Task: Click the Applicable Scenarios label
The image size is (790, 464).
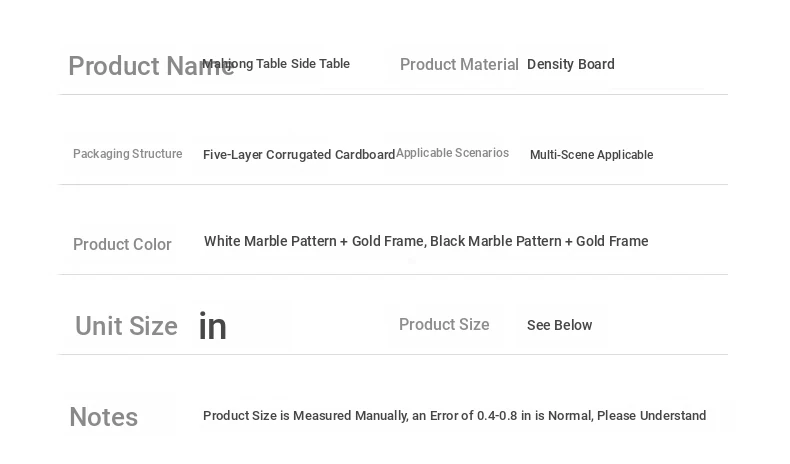Action: pyautogui.click(x=452, y=153)
